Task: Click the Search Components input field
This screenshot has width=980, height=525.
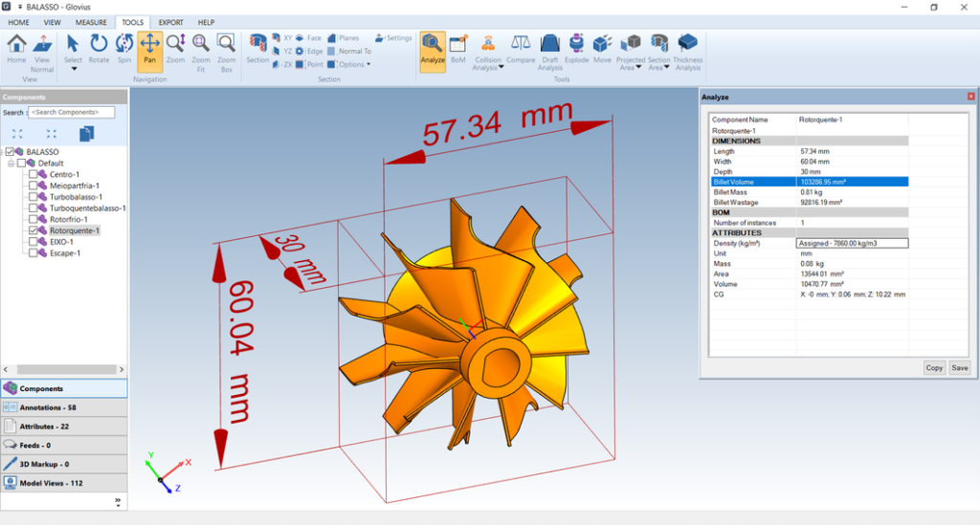Action: click(71, 113)
